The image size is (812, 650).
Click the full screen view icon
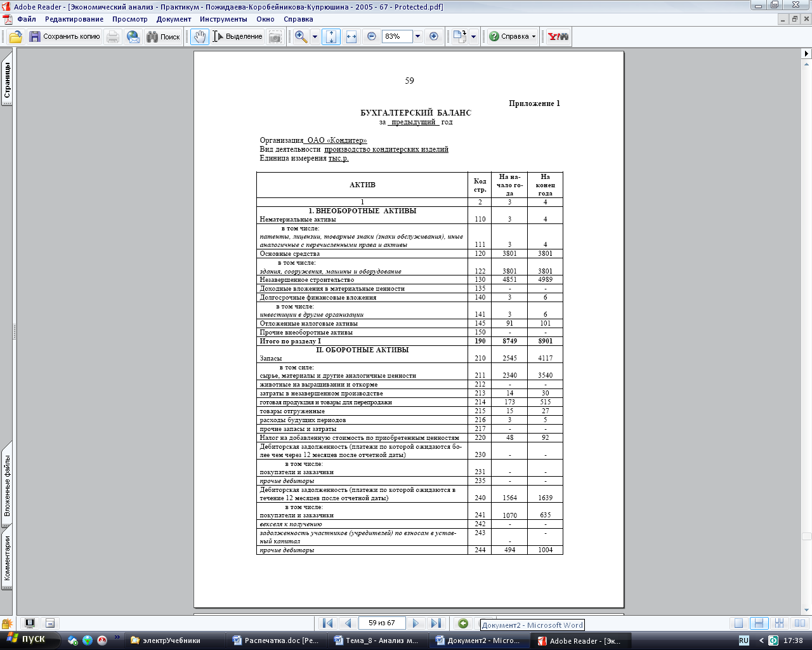29,623
